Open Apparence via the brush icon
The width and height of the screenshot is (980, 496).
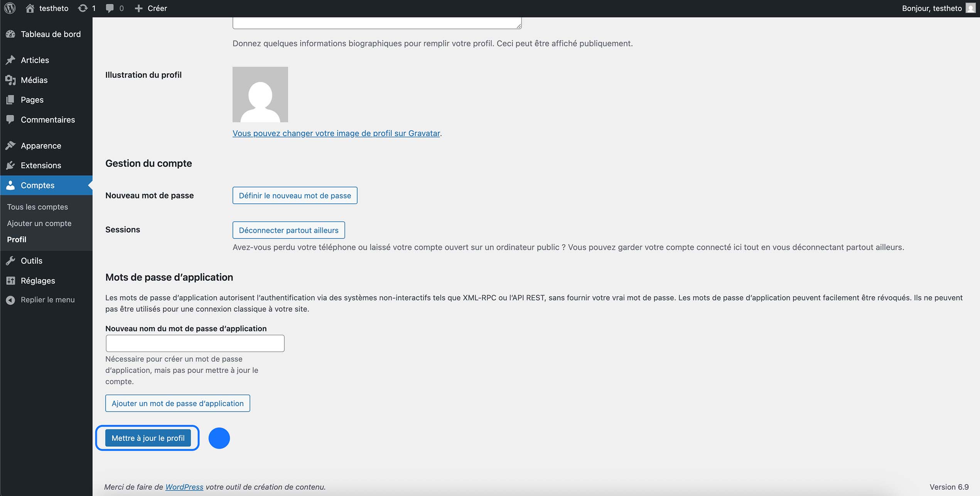coord(10,145)
